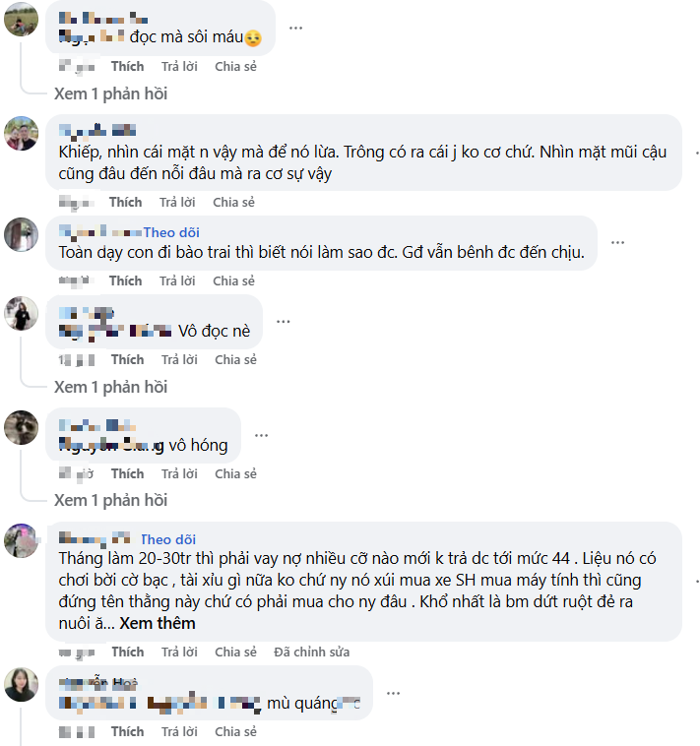This screenshot has width=700, height=746.
Task: Open more options beside "vô hóng" comment
Action: point(261,434)
